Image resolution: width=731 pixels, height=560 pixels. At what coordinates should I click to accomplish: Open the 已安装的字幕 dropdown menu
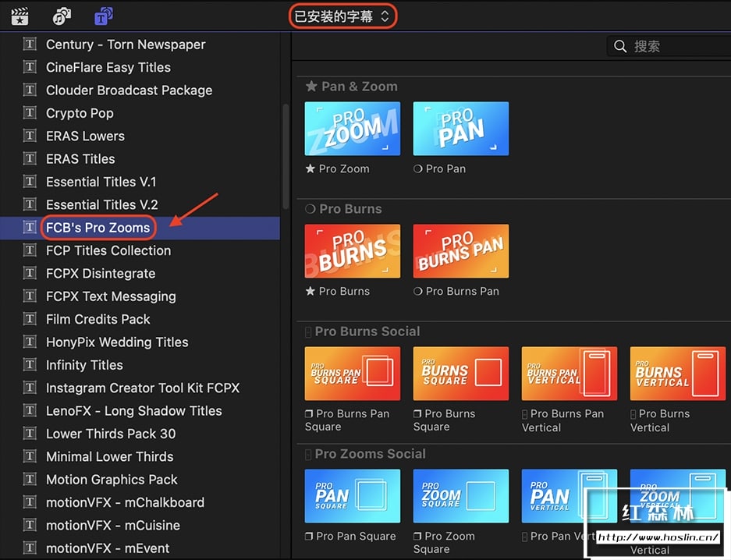[342, 17]
